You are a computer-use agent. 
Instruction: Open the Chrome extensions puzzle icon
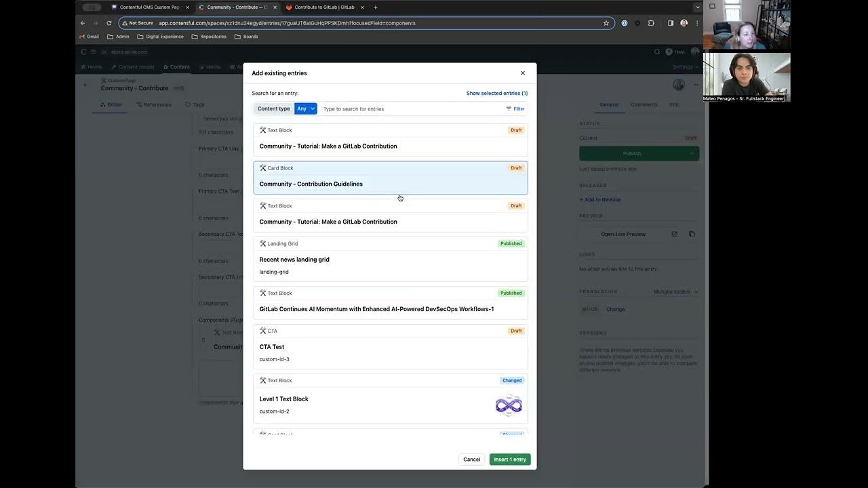(651, 23)
